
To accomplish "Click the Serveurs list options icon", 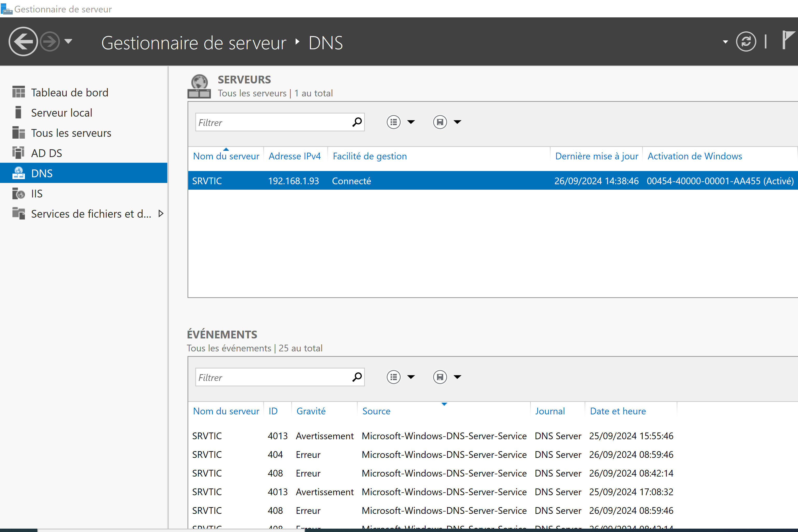I will pyautogui.click(x=394, y=122).
